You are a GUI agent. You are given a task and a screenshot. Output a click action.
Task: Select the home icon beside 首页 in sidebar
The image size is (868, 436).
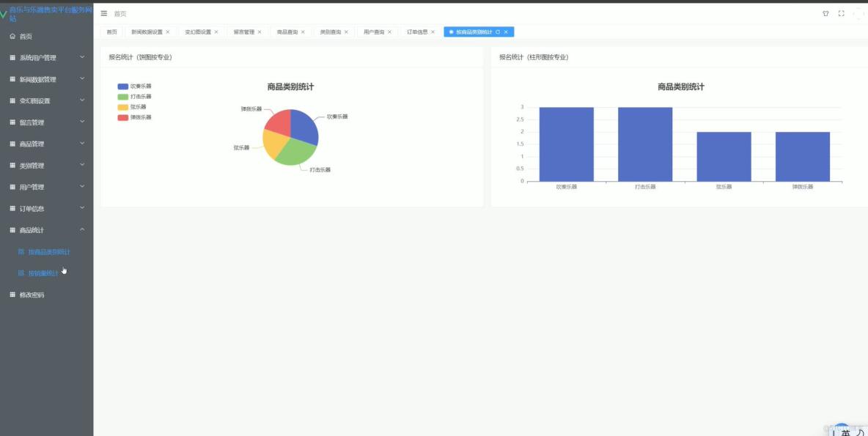(x=13, y=35)
